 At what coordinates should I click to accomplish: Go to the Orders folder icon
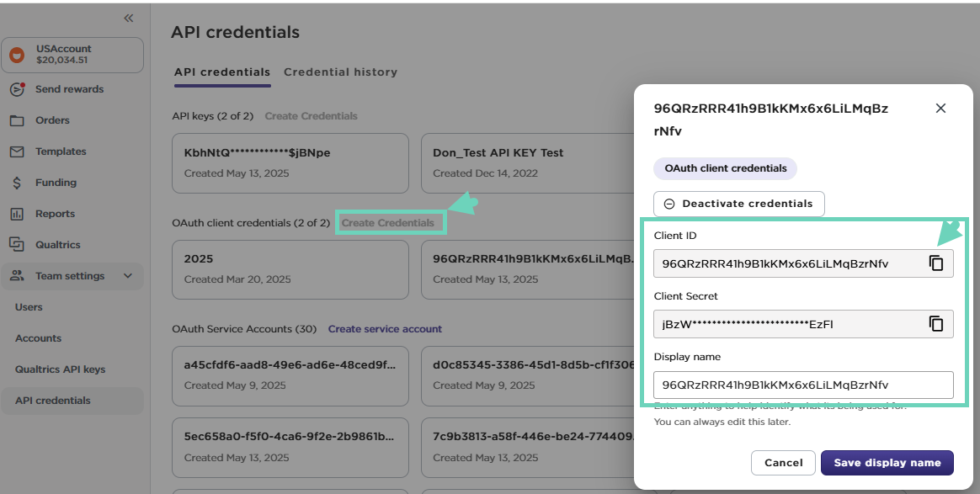17,120
